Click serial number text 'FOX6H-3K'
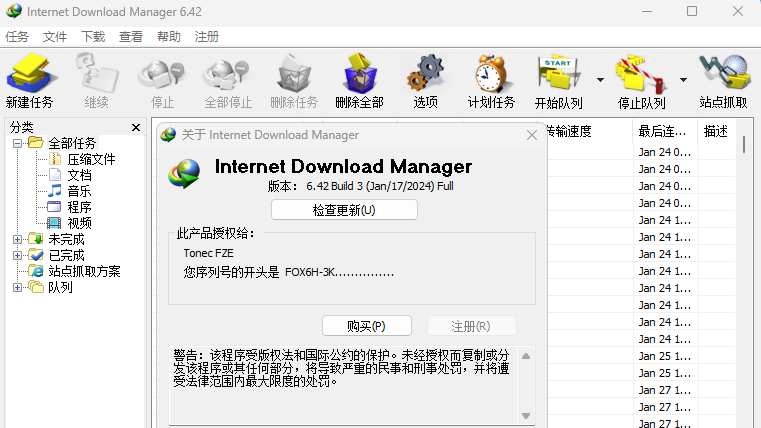This screenshot has width=761, height=428. (x=310, y=272)
